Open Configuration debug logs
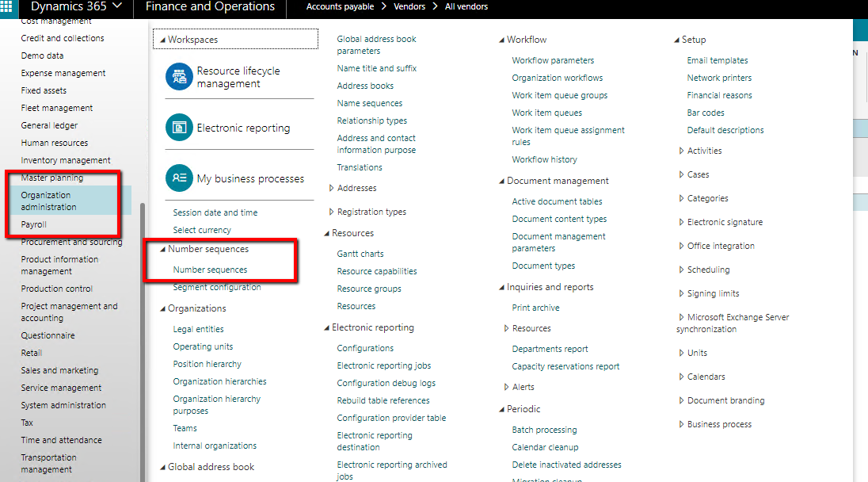The image size is (868, 482). pos(386,384)
